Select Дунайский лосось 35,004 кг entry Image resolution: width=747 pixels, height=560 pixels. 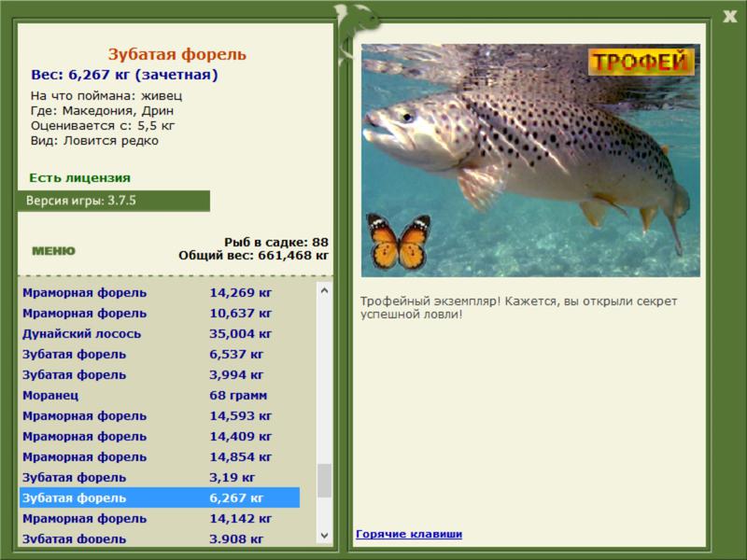[x=160, y=334]
